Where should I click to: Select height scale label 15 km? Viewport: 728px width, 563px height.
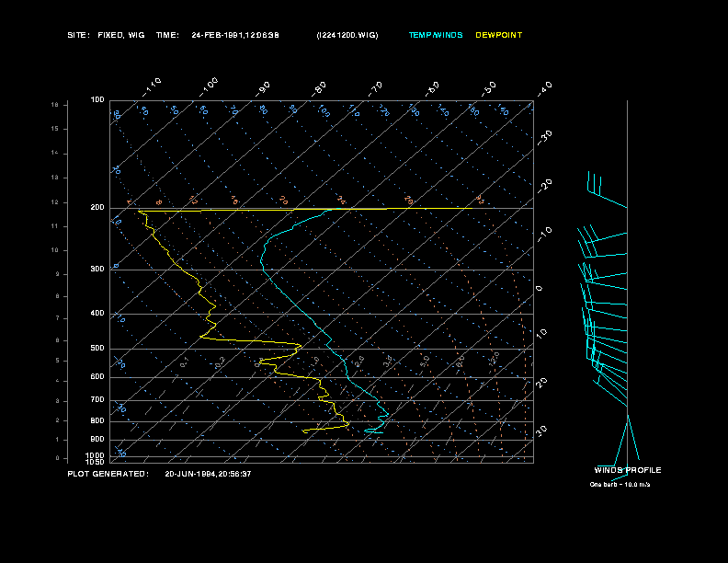click(55, 129)
